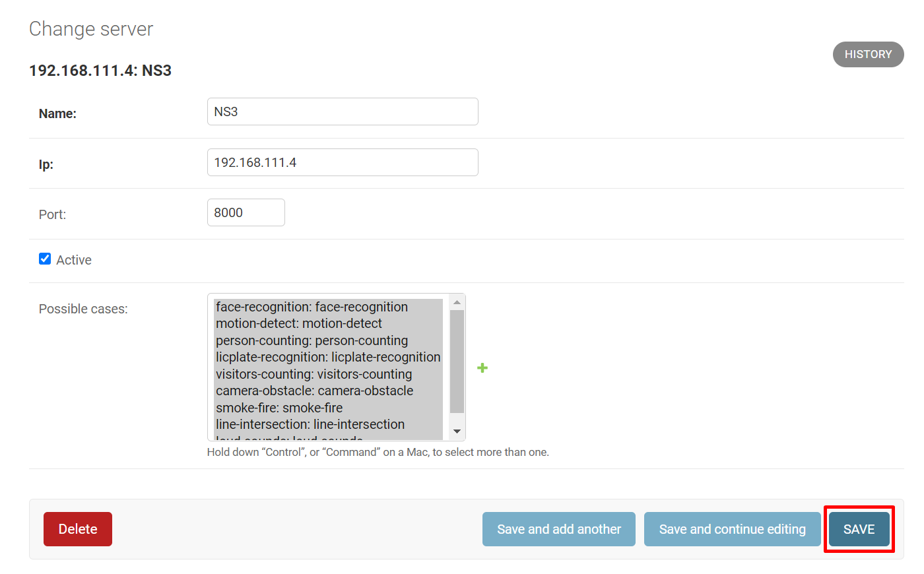
Task: Focus the Name input field
Action: click(x=343, y=112)
